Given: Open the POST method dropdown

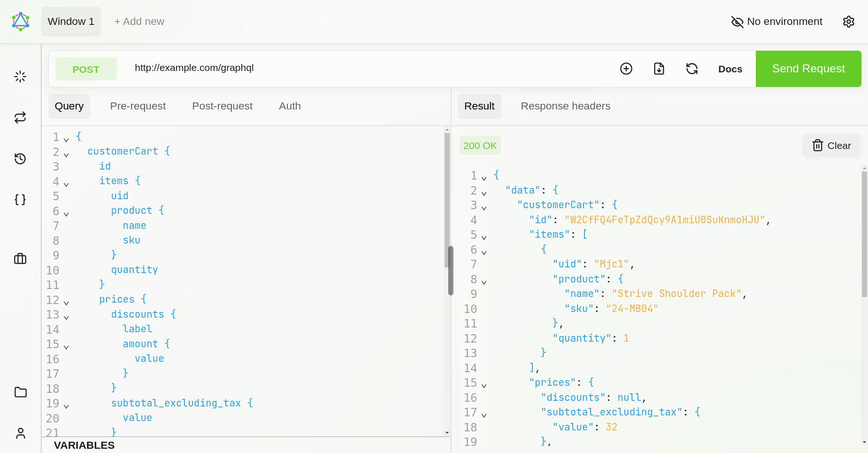Looking at the screenshot, I should (86, 69).
